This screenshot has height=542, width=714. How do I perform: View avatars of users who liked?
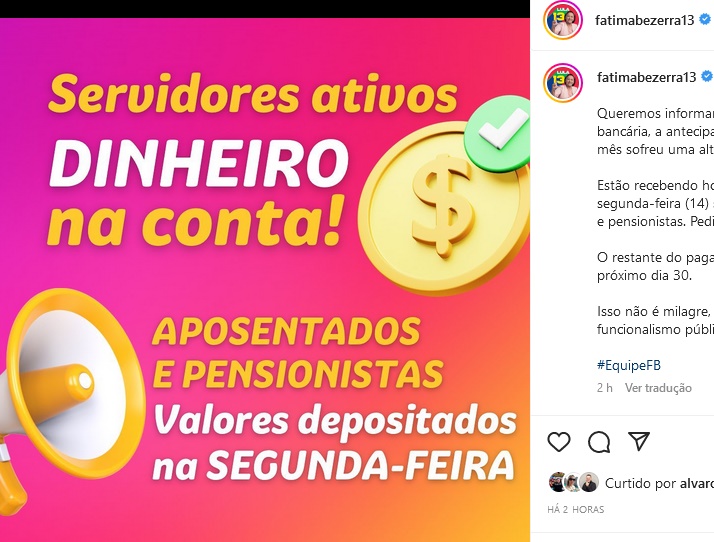574,482
